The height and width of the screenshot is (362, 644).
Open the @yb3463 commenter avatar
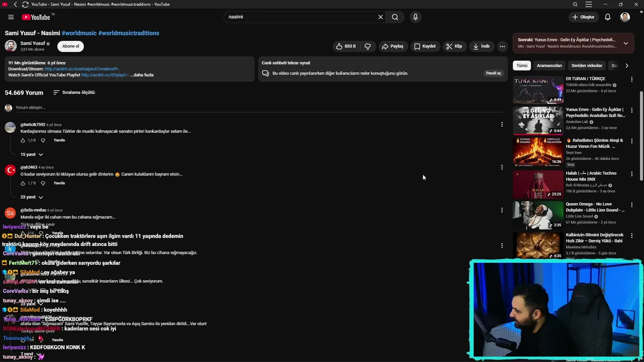(10, 170)
